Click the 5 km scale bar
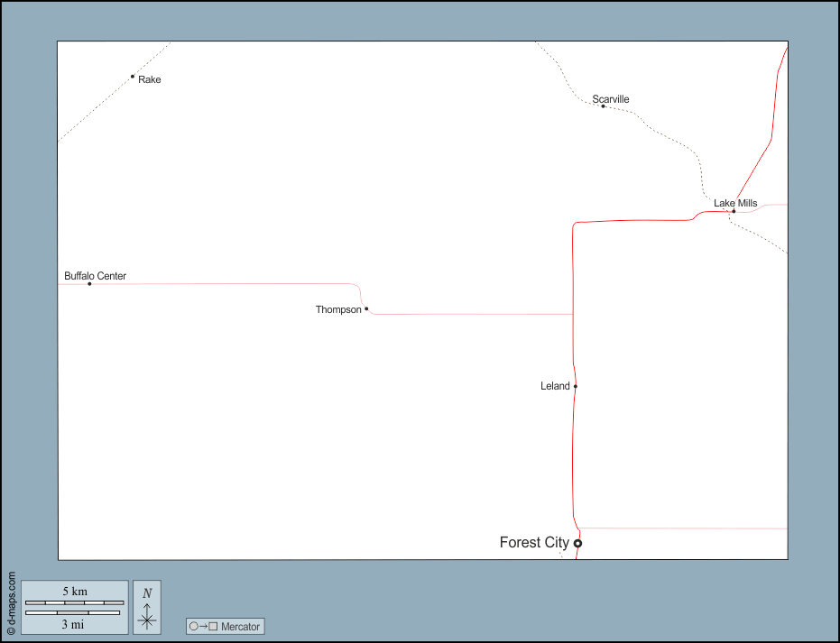840x643 pixels. tap(75, 602)
